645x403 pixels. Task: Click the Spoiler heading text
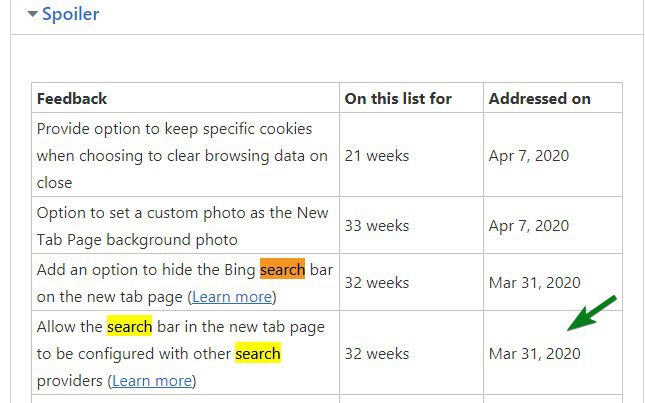point(70,14)
